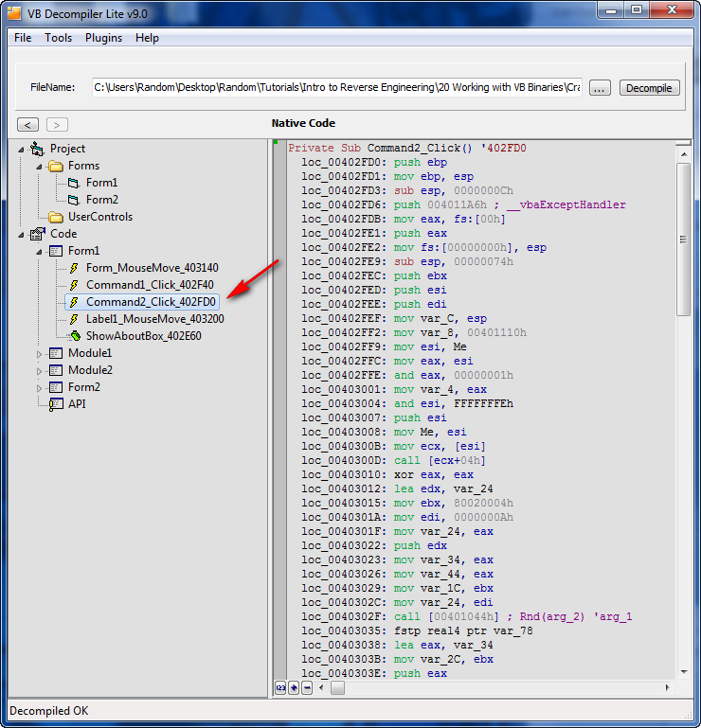Click 'fstp real4 ptr var_78' line
The image size is (701, 728).
[x=417, y=630]
